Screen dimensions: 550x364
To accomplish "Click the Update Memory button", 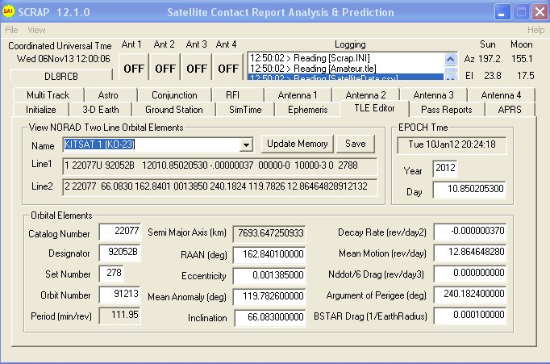I will click(297, 144).
